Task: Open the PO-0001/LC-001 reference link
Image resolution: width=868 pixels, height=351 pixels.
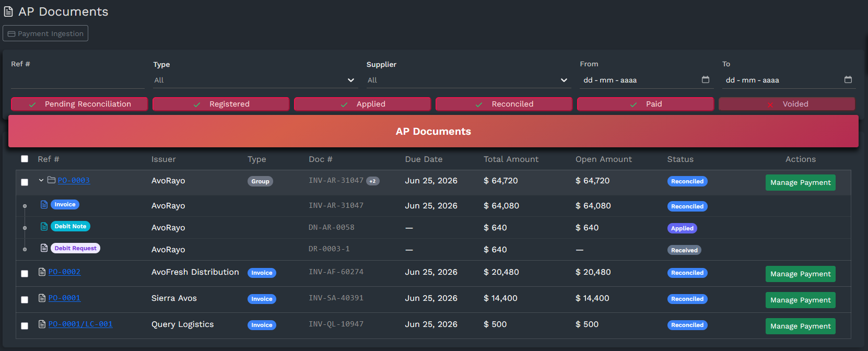Action: click(x=80, y=324)
